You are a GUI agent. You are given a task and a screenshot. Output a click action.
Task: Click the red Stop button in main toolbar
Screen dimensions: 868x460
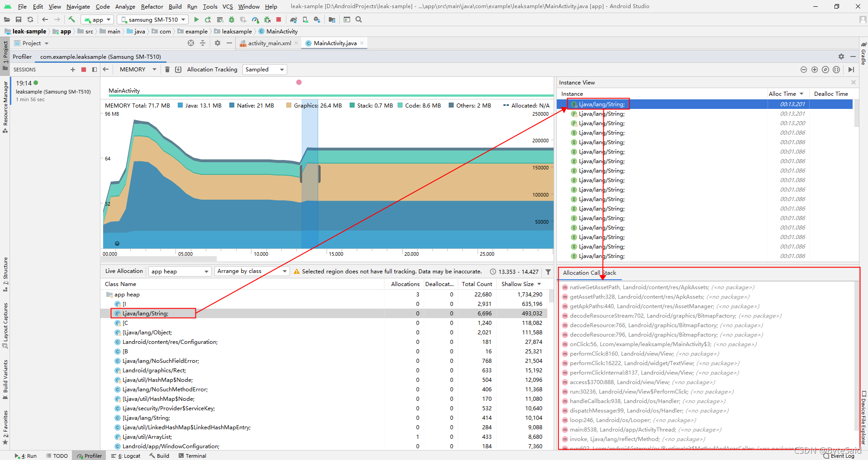click(x=279, y=19)
